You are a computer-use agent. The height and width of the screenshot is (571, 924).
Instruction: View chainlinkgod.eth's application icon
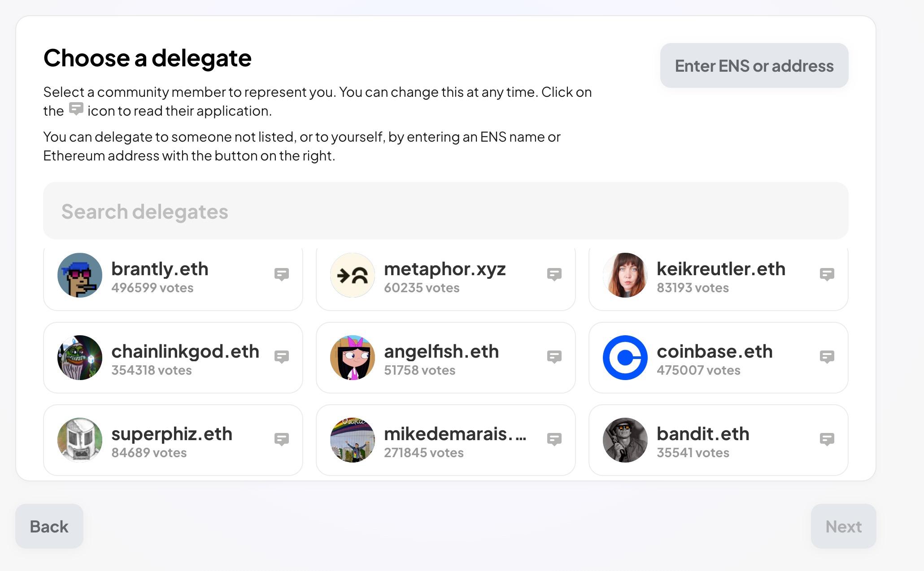click(282, 356)
